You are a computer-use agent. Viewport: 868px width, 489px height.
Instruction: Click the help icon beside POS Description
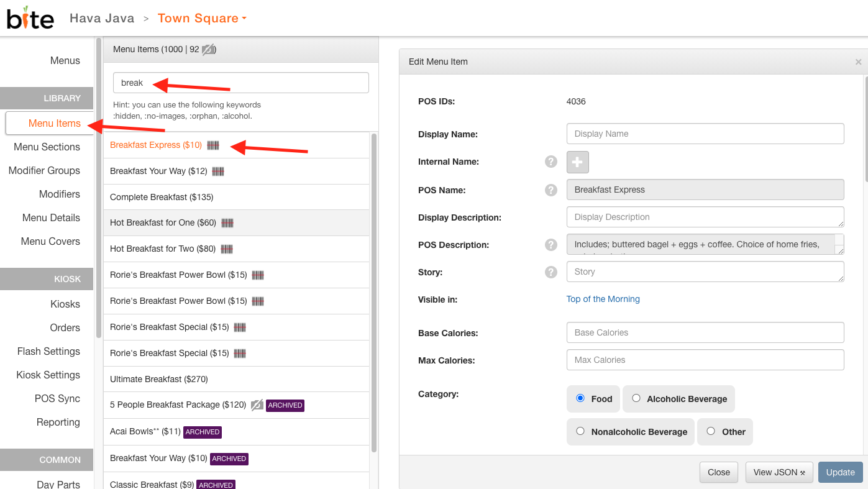[551, 245]
